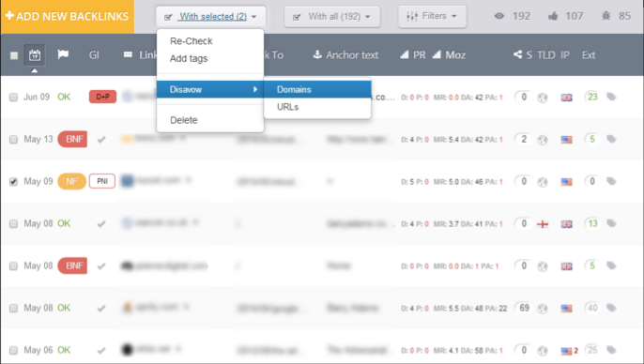The image size is (644, 364).
Task: Click the favicon in May 09 row link
Action: click(x=128, y=181)
